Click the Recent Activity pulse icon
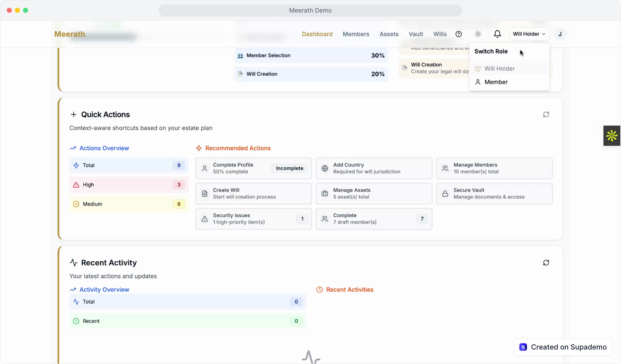 74,263
